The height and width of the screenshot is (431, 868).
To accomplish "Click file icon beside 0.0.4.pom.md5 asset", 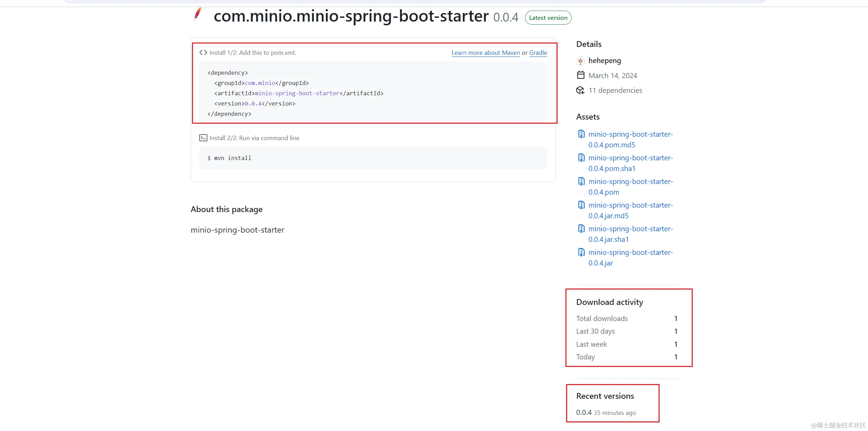I will 581,134.
